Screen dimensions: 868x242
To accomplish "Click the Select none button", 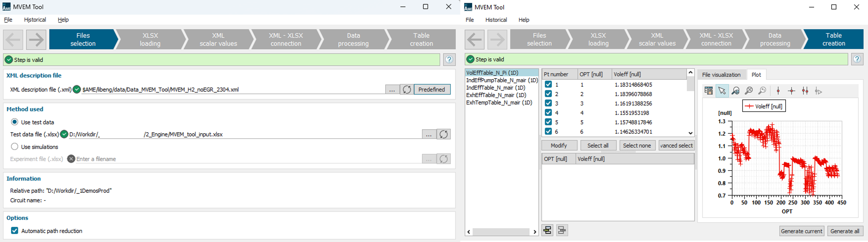I will (637, 146).
